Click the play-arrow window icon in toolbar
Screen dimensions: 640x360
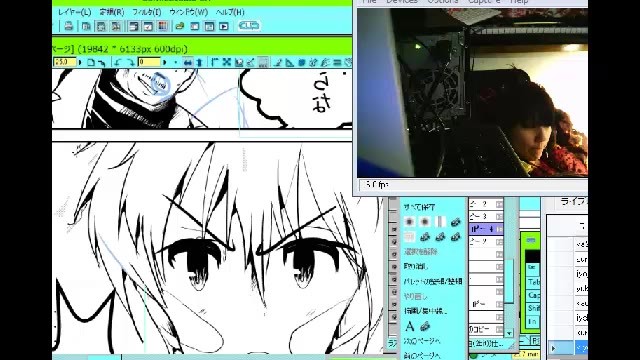click(x=224, y=26)
